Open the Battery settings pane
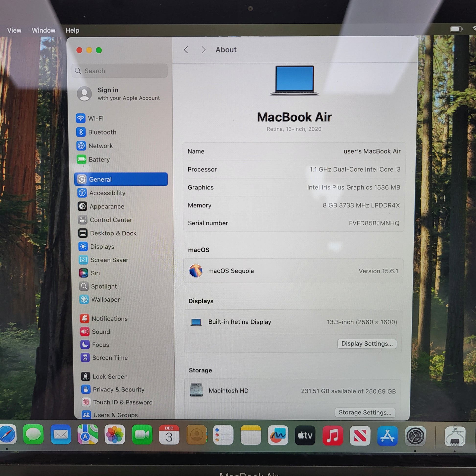The width and height of the screenshot is (476, 476). (99, 159)
